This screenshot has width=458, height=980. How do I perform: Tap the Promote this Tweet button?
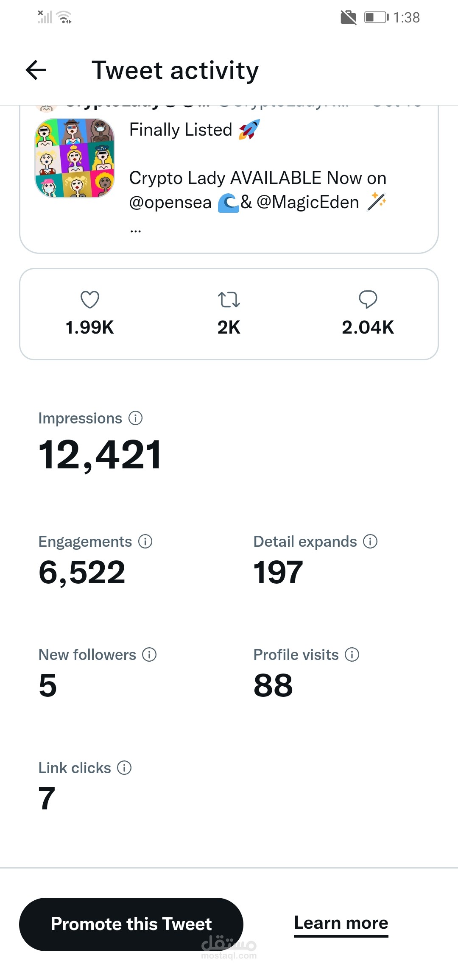[131, 924]
